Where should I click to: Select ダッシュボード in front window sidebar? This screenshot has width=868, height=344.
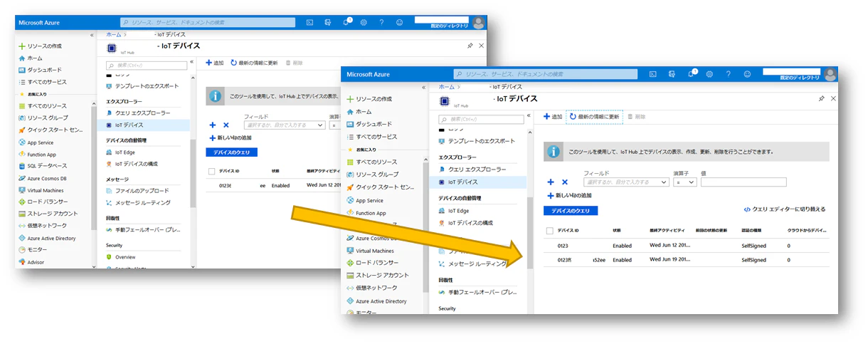pos(369,124)
